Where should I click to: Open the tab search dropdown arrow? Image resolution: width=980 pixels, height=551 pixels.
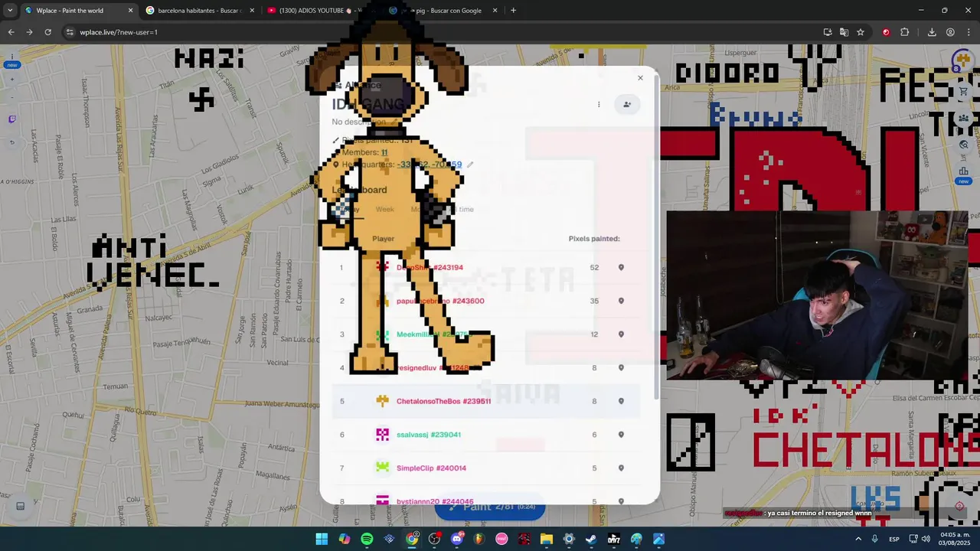click(10, 11)
